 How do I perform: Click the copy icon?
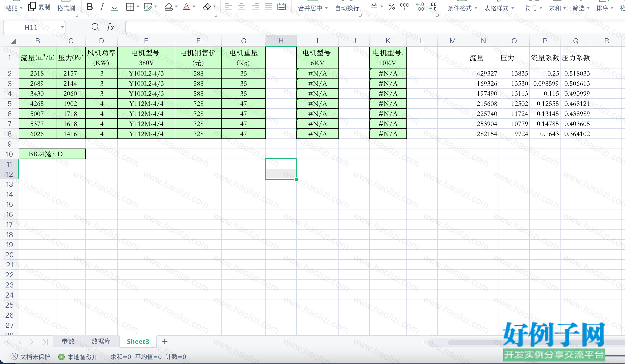coord(32,7)
